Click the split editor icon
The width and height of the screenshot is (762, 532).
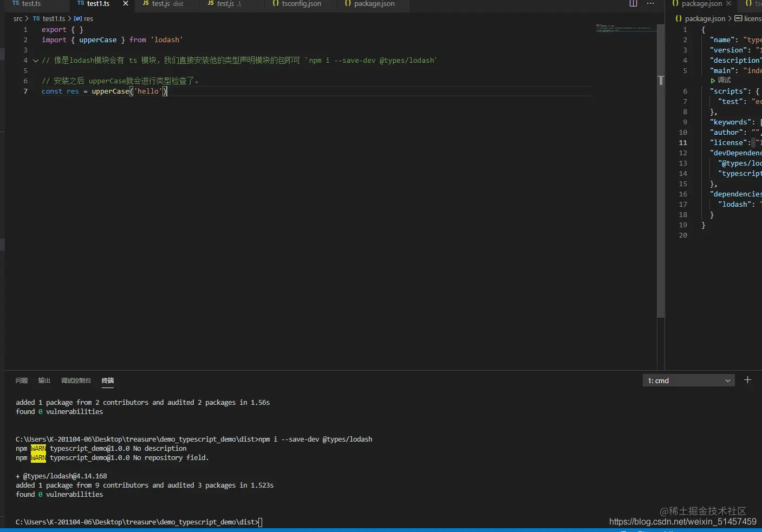coord(633,4)
